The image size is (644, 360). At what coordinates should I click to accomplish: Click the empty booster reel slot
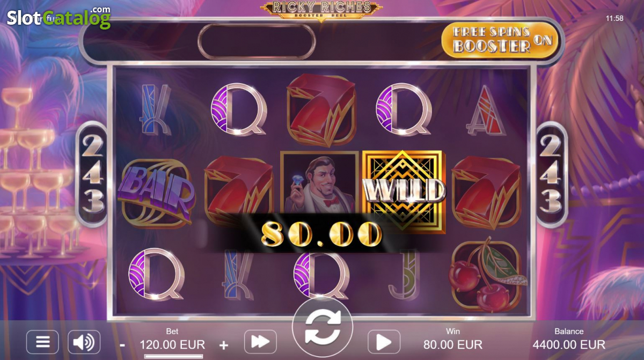[x=257, y=41]
